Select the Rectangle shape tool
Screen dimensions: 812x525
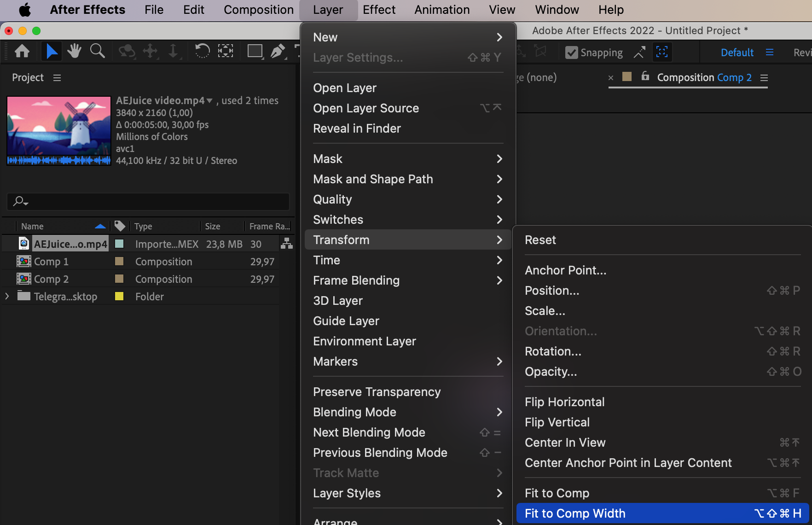tap(255, 51)
